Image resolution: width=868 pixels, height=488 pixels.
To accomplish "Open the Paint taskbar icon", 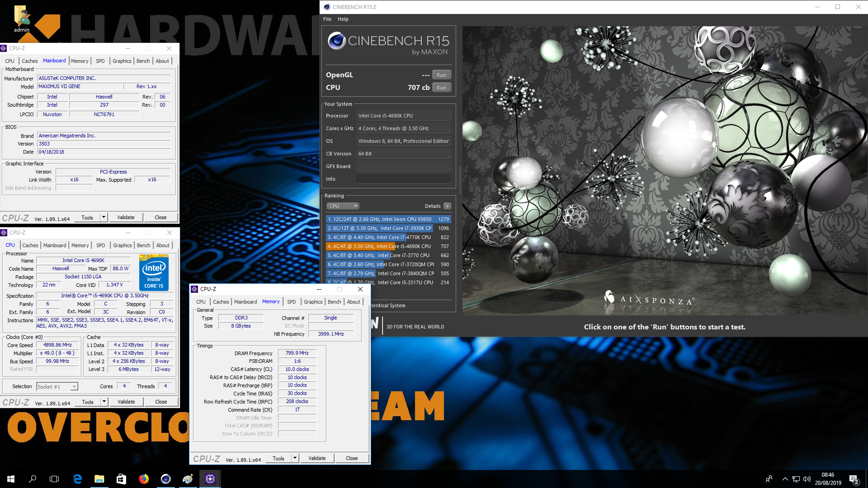I will click(x=188, y=479).
